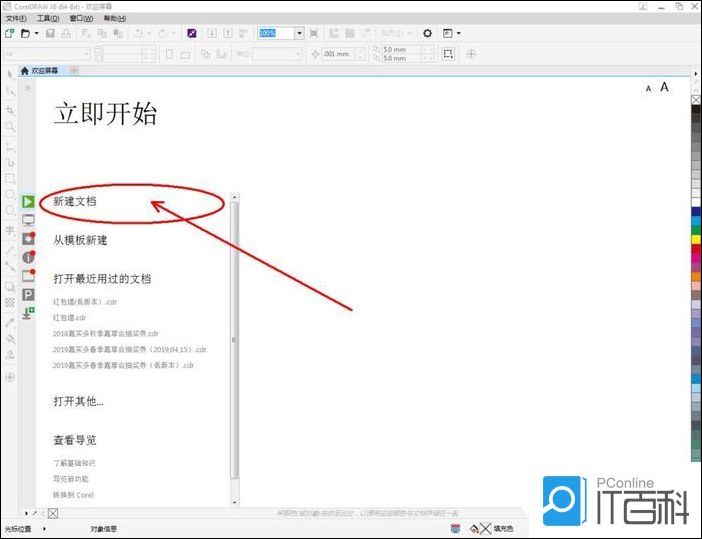Image resolution: width=702 pixels, height=539 pixels.
Task: Expand the Open folder dropdown arrow
Action: coord(36,33)
